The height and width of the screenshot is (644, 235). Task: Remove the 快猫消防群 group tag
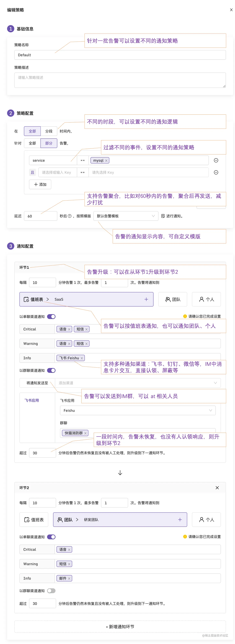point(85,433)
